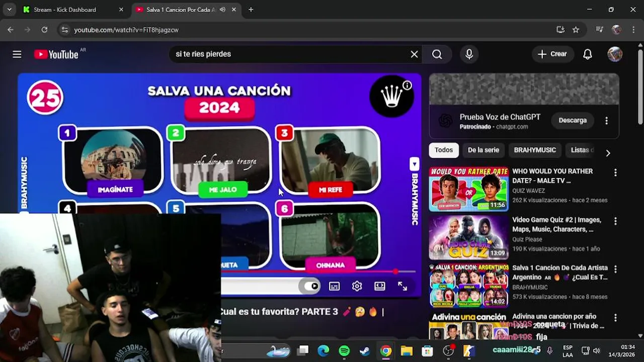Click the address bar URL
644x362 pixels.
coord(126,30)
